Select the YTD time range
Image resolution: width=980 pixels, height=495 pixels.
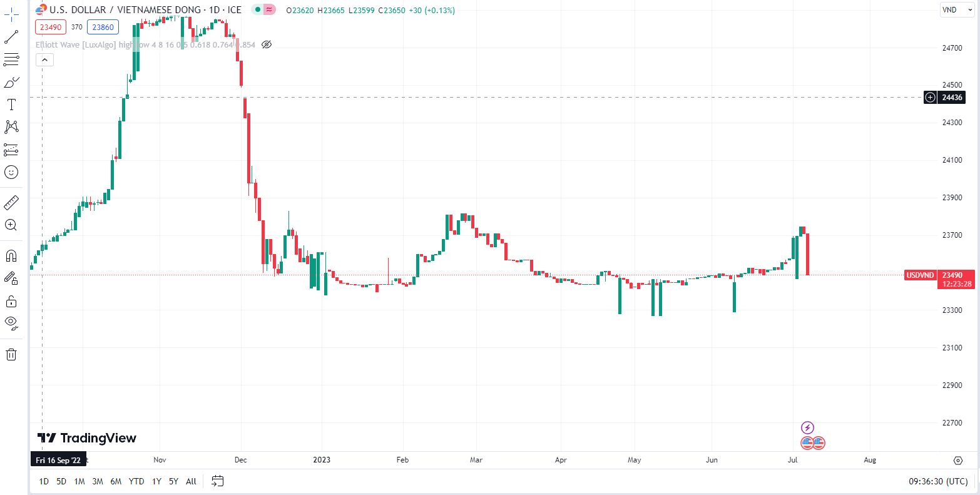pyautogui.click(x=136, y=481)
